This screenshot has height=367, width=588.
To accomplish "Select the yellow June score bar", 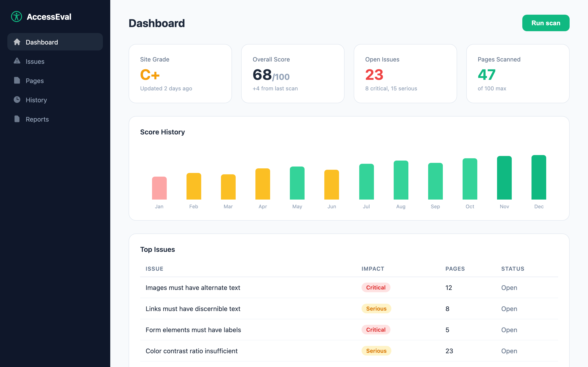I will [331, 185].
